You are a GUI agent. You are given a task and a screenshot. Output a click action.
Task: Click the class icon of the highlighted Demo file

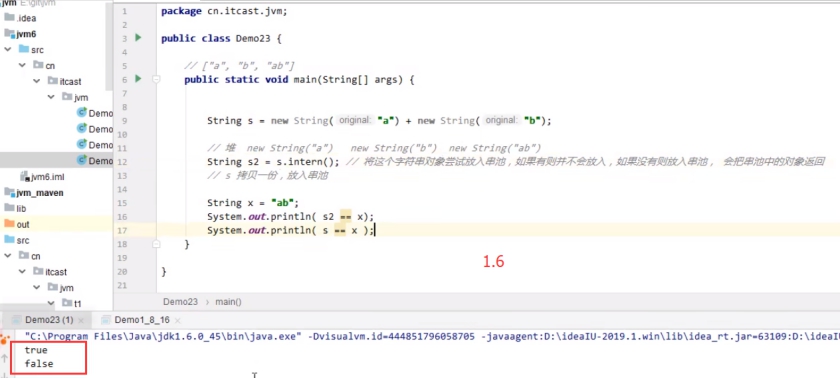82,160
